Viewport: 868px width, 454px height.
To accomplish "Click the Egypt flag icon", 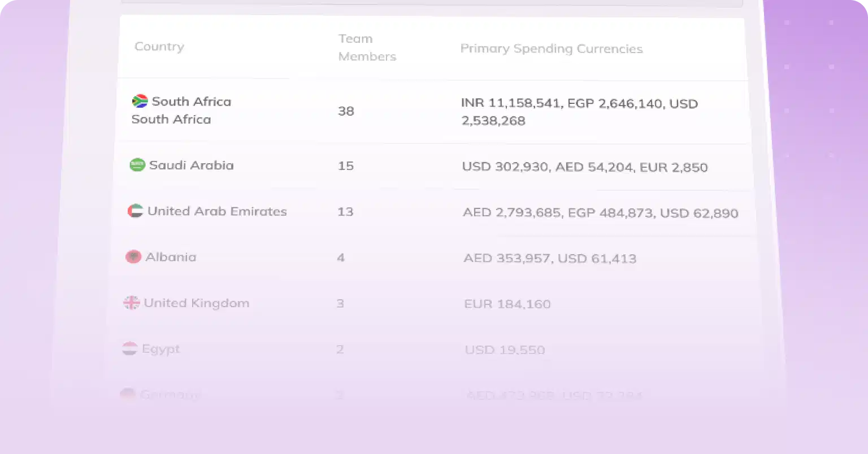I will point(130,349).
